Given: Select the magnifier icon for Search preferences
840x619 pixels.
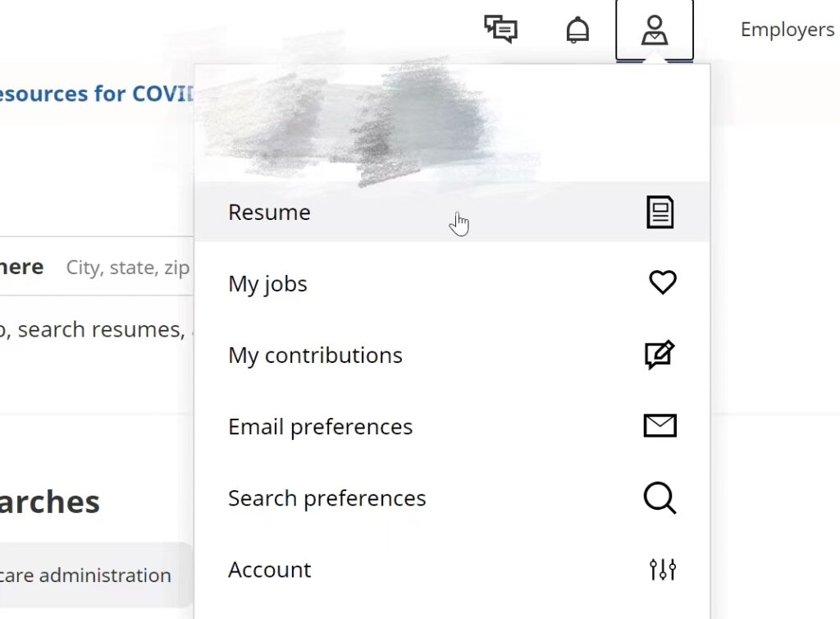Looking at the screenshot, I should coord(661,497).
